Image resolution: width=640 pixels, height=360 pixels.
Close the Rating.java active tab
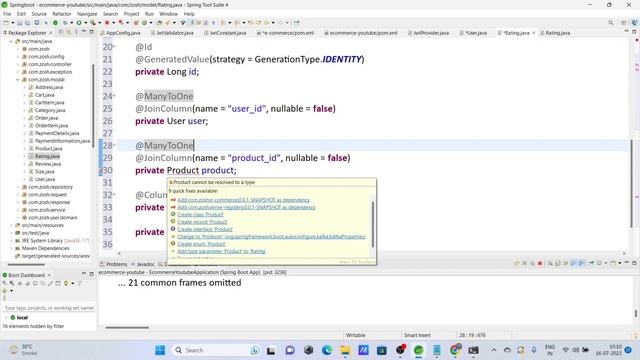(533, 33)
